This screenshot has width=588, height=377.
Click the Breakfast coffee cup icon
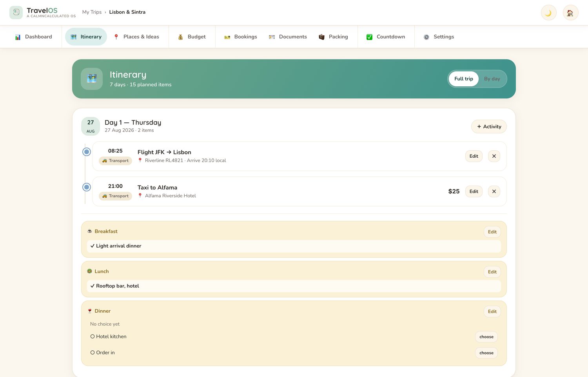[89, 231]
